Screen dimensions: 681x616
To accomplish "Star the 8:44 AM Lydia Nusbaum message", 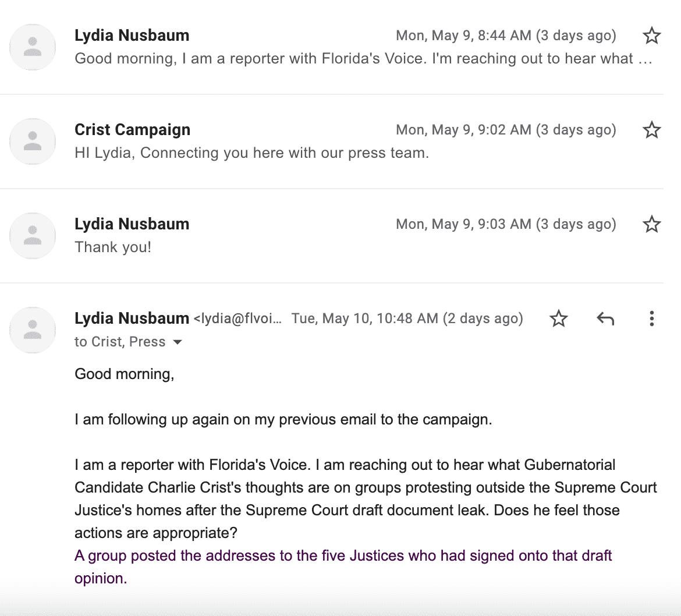I will tap(651, 36).
